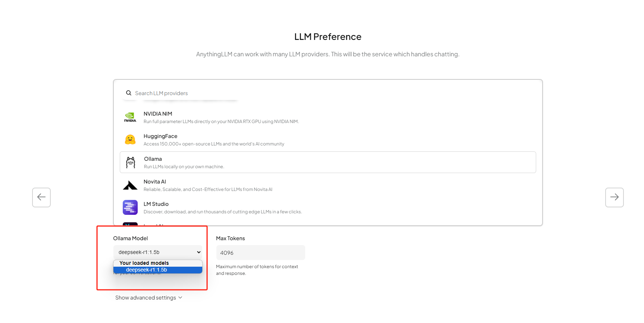Image resolution: width=644 pixels, height=323 pixels.
Task: Click the chevron next to advanced settings
Action: 180,298
